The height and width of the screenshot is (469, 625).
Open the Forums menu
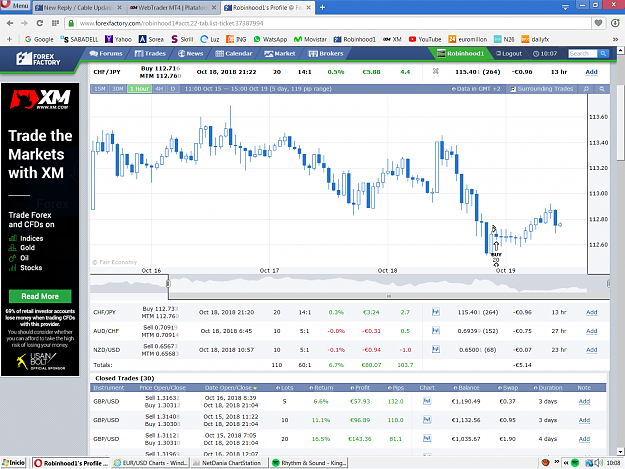click(106, 53)
